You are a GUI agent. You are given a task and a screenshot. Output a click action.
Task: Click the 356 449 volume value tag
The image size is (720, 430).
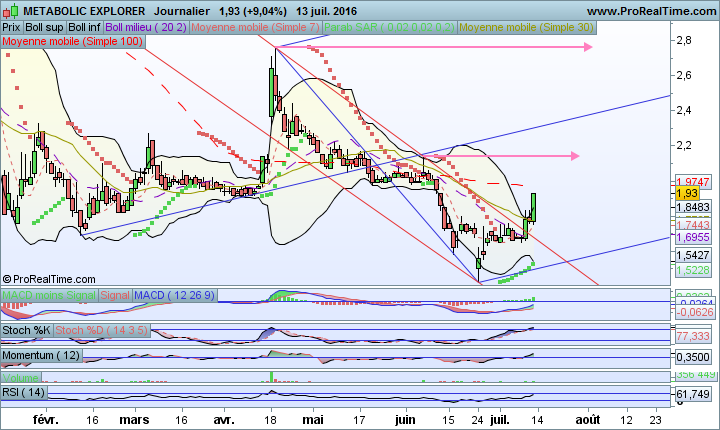click(696, 375)
